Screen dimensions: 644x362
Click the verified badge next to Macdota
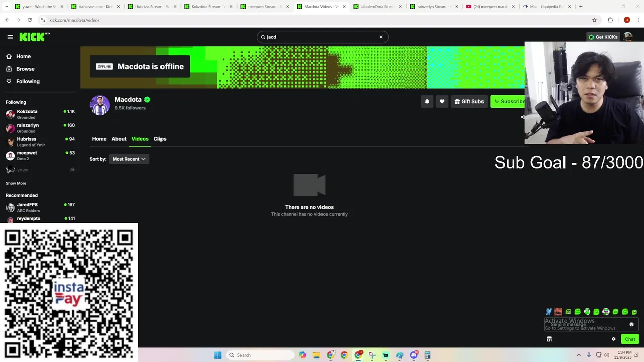point(147,100)
